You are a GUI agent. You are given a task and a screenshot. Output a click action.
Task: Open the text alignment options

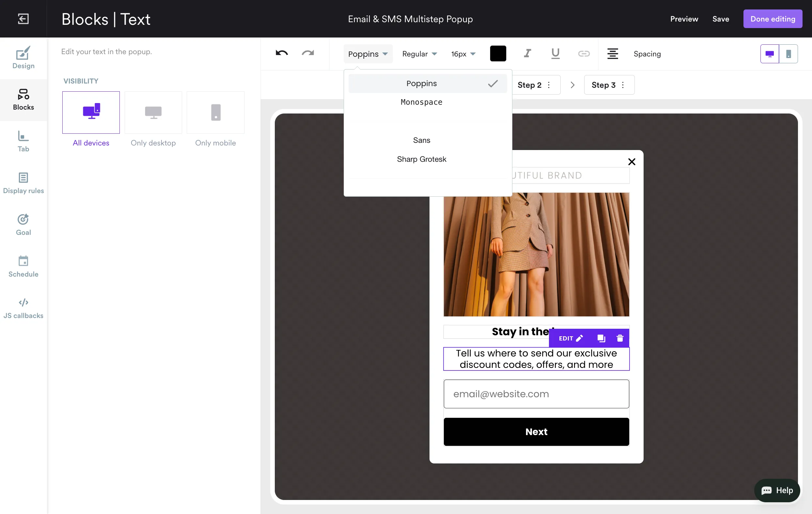click(x=612, y=53)
